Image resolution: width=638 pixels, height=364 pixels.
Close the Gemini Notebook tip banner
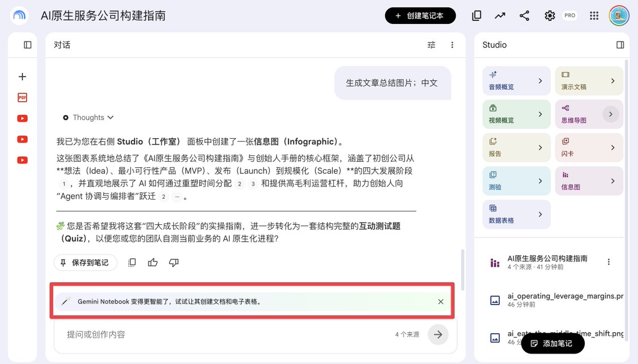[441, 301]
